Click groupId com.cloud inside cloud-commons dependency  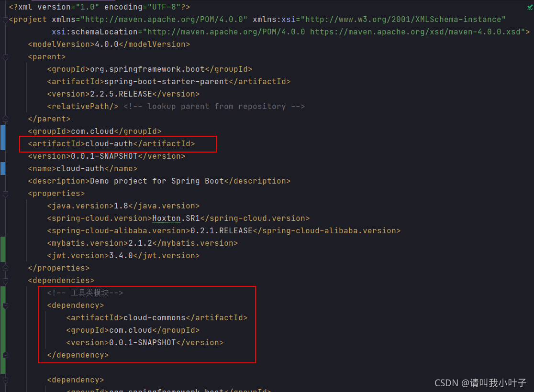[133, 330]
